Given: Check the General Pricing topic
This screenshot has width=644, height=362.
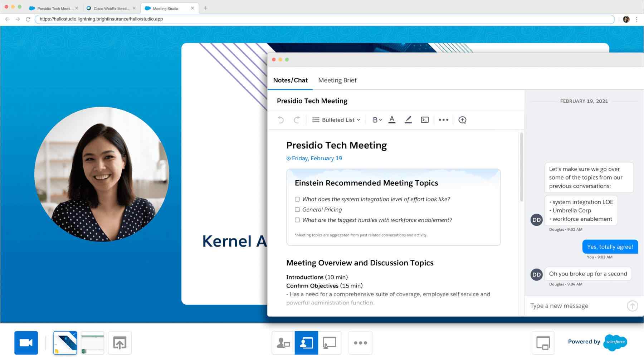Looking at the screenshot, I should (297, 210).
